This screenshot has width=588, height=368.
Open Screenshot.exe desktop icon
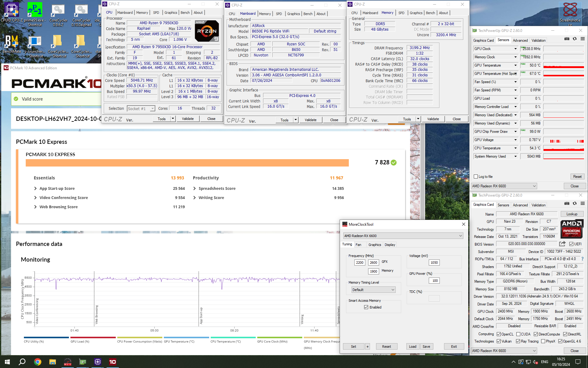click(x=570, y=14)
